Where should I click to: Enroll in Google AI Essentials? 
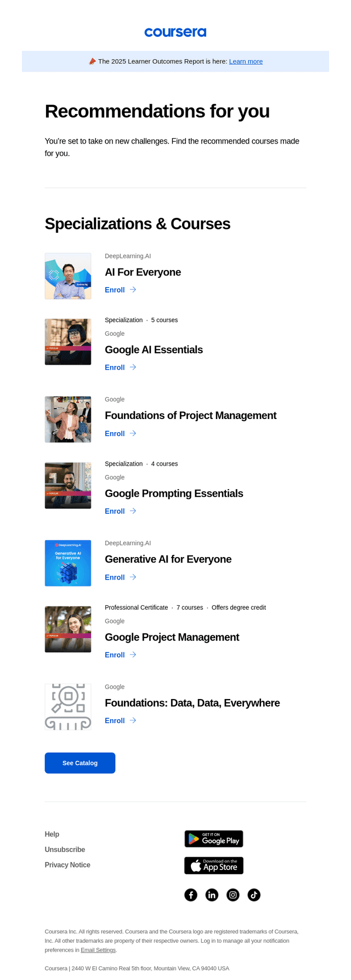click(x=115, y=368)
